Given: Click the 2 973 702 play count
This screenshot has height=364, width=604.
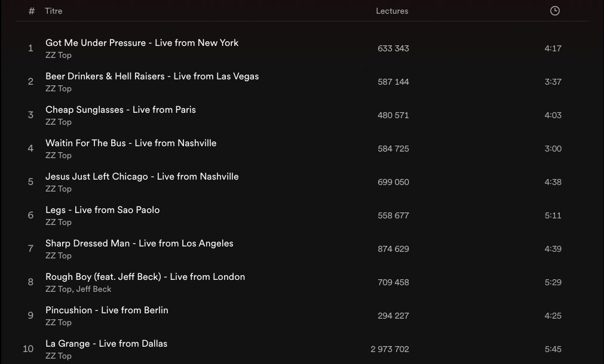Looking at the screenshot, I should point(390,349).
